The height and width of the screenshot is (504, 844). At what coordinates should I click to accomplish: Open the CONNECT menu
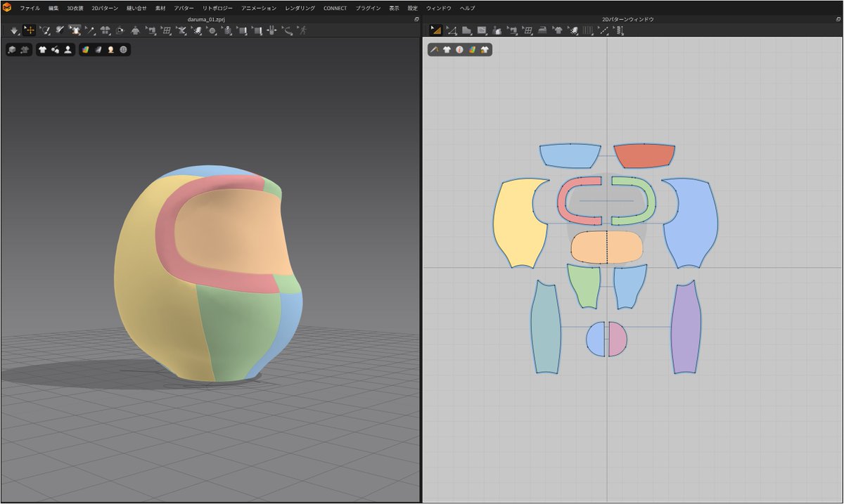click(x=335, y=8)
